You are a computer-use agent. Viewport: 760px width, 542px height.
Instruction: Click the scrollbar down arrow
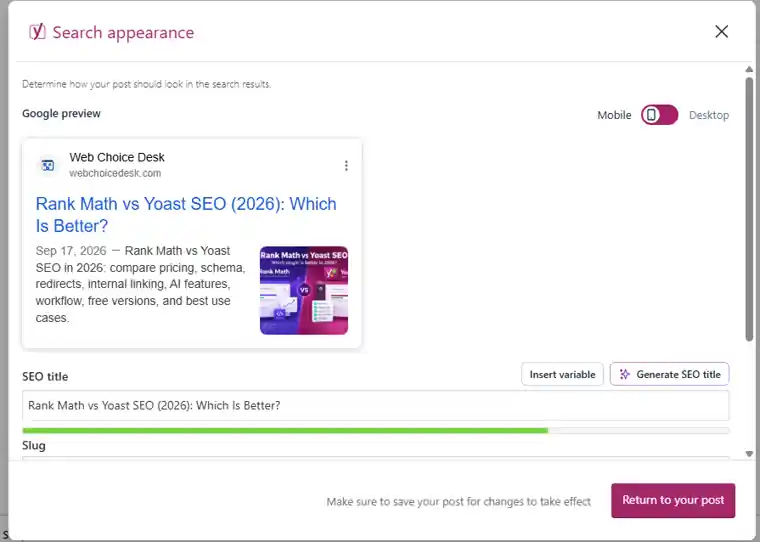749,454
